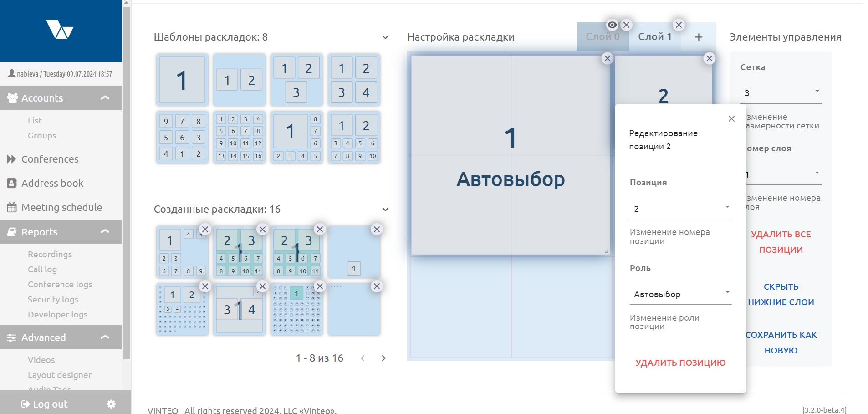Image resolution: width=868 pixels, height=414 pixels.
Task: Delete the last empty created layout
Action: pos(377,286)
